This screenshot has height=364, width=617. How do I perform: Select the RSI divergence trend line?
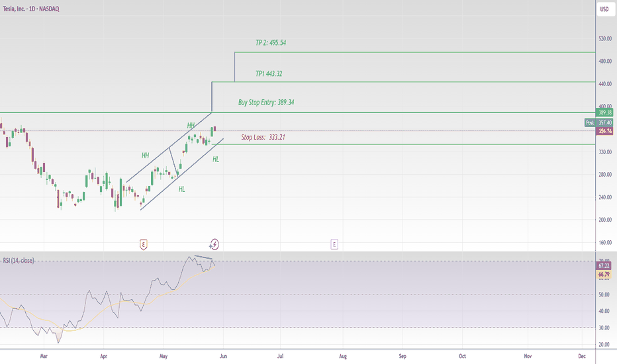pyautogui.click(x=203, y=257)
